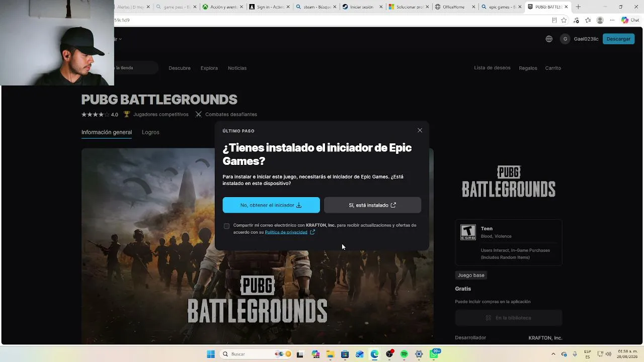
Task: Click the blue Descargar button
Action: (618, 39)
